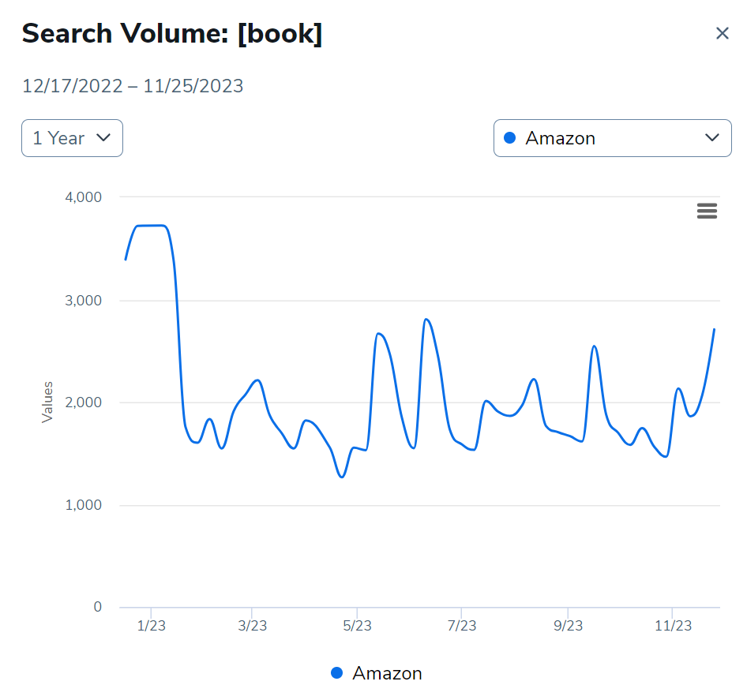747x700 pixels.
Task: Click the X to dismiss the dialog
Action: point(723,33)
